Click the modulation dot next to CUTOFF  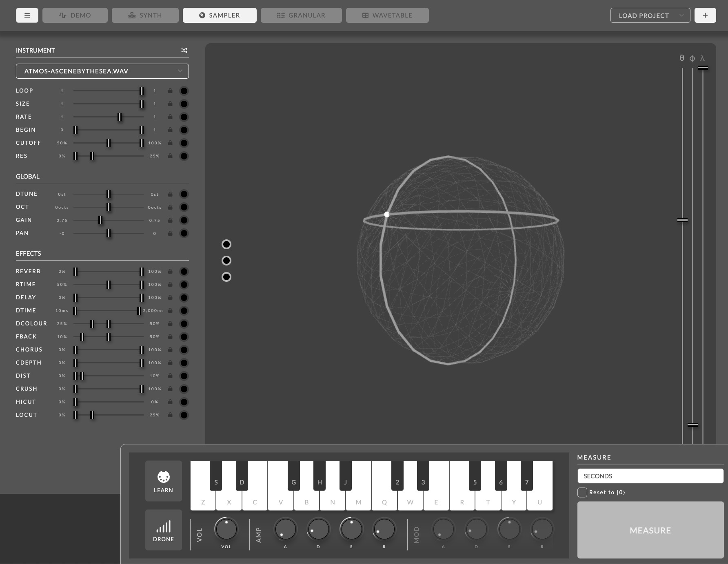pyautogui.click(x=184, y=143)
